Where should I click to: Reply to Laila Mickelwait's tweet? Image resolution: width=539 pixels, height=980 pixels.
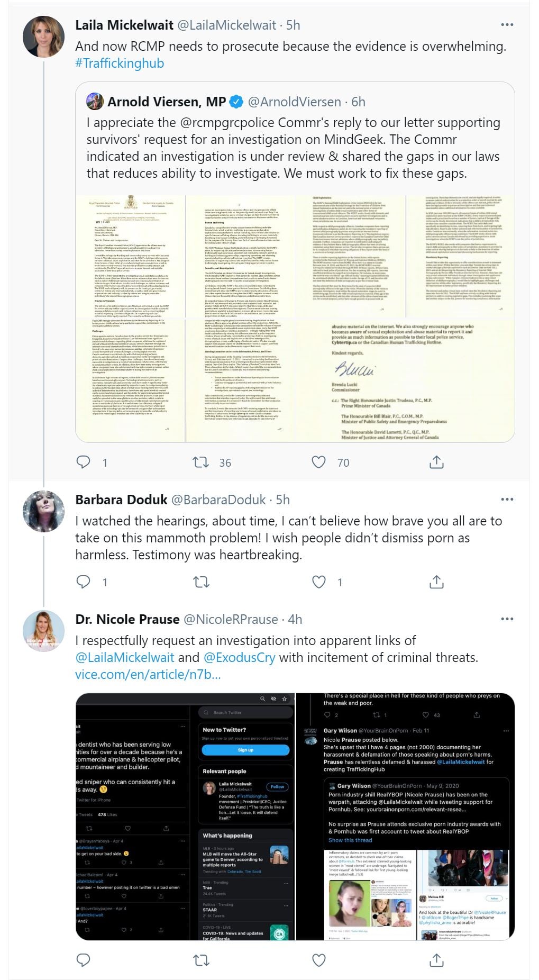coord(84,462)
